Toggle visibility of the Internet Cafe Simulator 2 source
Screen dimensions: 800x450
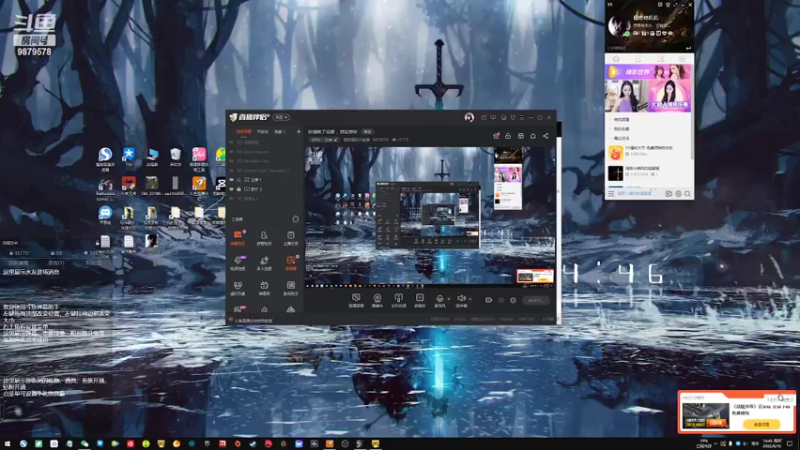(x=232, y=170)
